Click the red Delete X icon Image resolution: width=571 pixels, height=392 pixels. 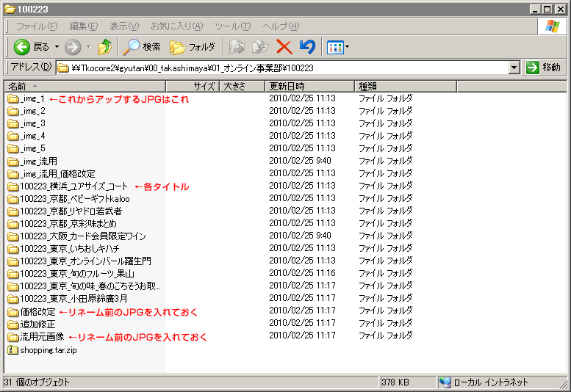click(284, 47)
